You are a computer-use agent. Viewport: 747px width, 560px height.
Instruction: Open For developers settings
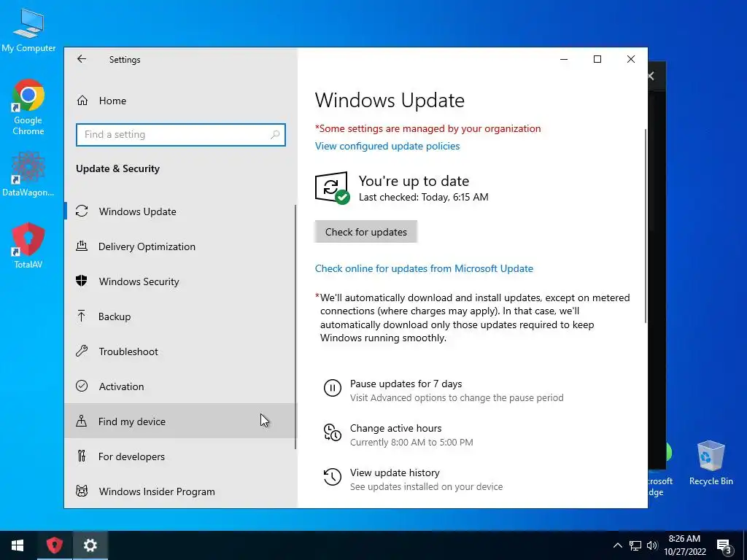tap(181, 456)
